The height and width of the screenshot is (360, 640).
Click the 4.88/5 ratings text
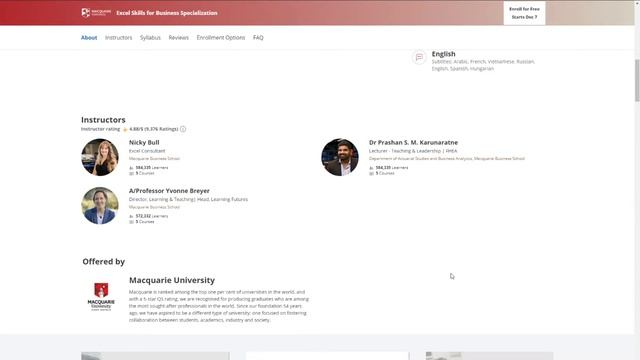coord(154,129)
